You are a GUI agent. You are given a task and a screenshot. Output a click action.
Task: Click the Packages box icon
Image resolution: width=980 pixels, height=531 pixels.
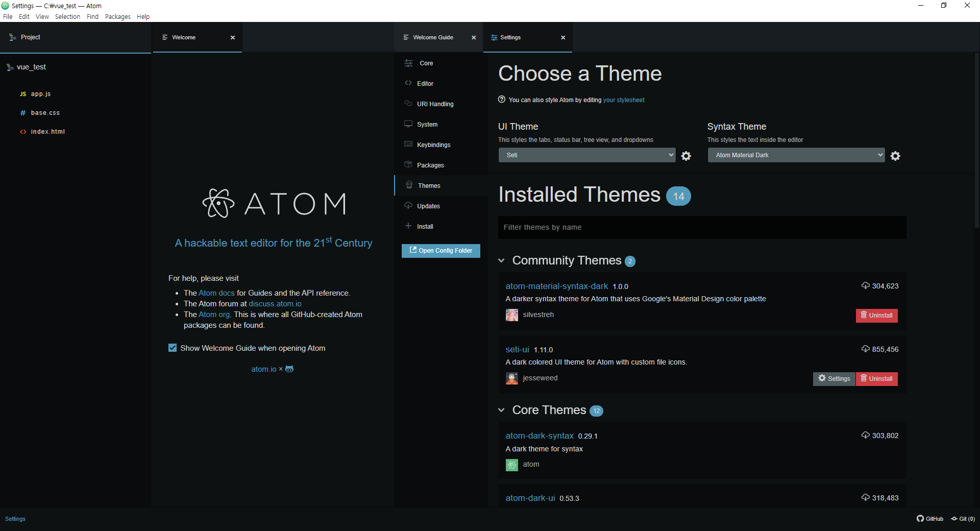[x=408, y=165]
